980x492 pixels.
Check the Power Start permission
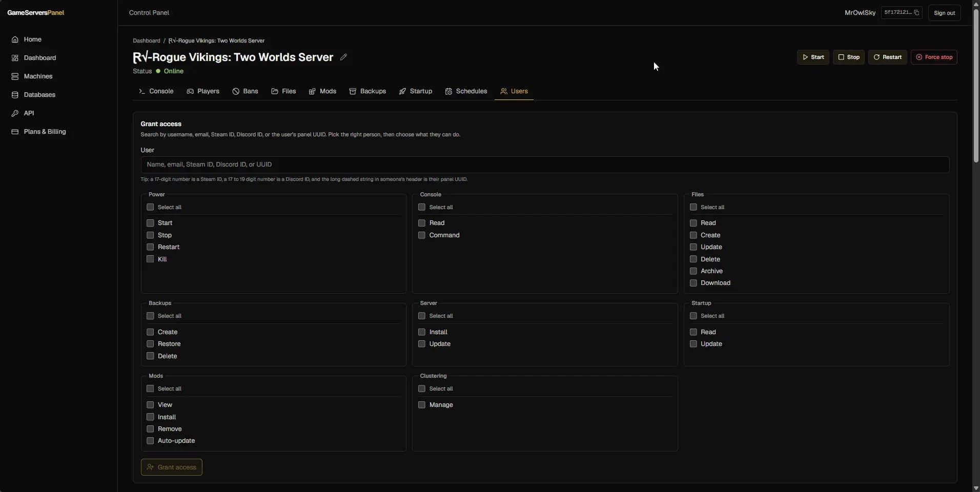(x=150, y=223)
